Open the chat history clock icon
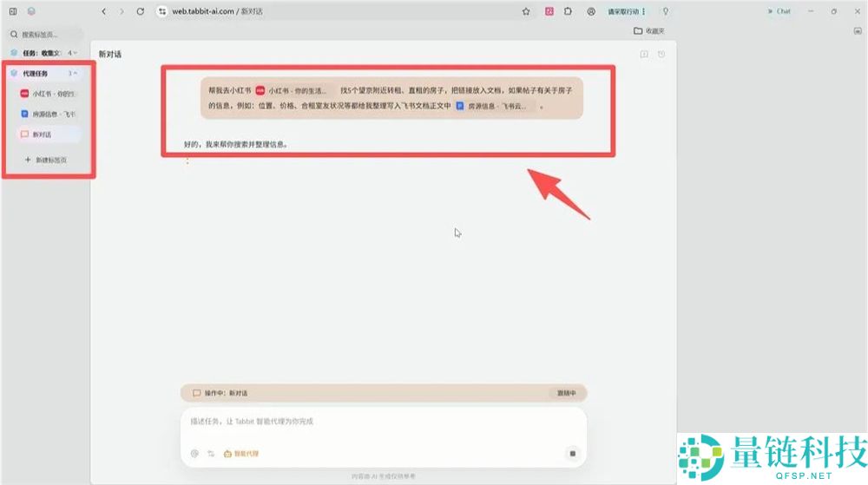868x485 pixels. click(x=661, y=54)
